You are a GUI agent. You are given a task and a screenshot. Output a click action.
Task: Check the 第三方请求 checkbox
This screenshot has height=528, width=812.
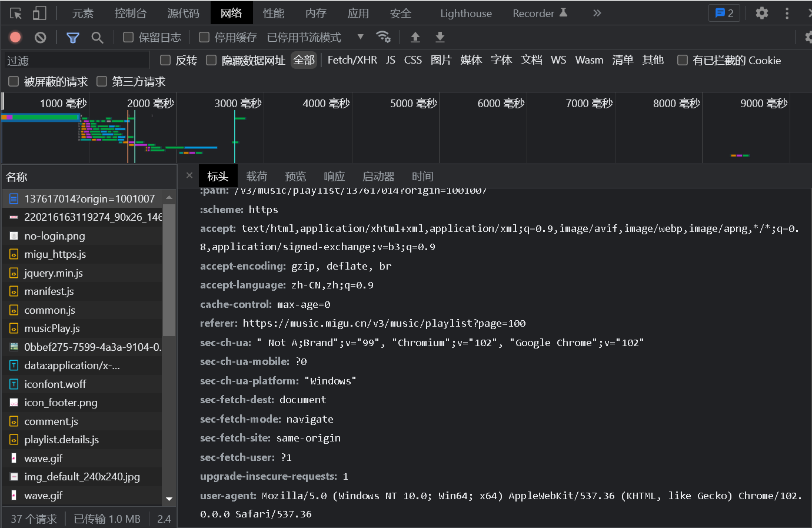(102, 81)
